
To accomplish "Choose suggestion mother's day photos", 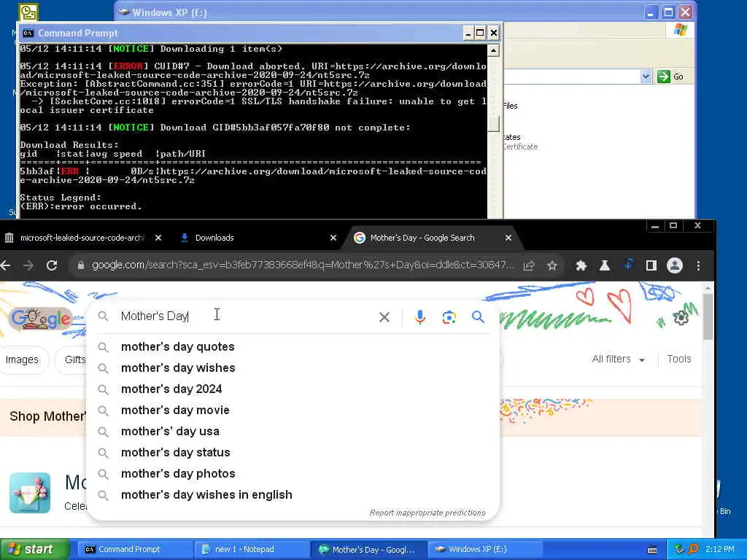I will click(293, 474).
